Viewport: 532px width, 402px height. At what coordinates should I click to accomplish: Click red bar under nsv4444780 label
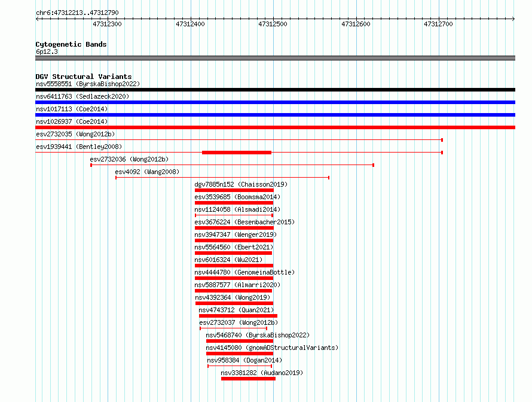pyautogui.click(x=234, y=278)
